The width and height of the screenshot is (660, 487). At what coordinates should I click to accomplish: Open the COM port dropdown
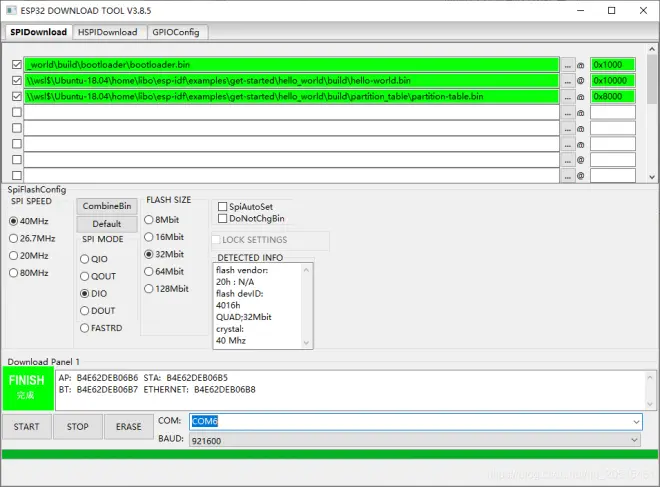coord(636,421)
